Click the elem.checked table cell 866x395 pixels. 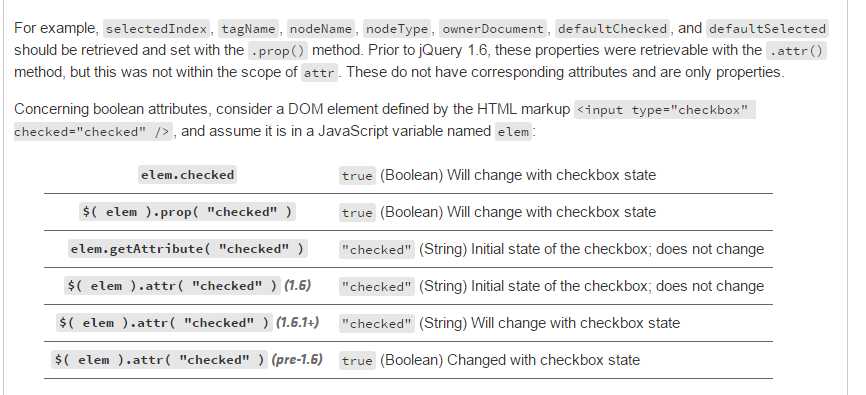[187, 175]
